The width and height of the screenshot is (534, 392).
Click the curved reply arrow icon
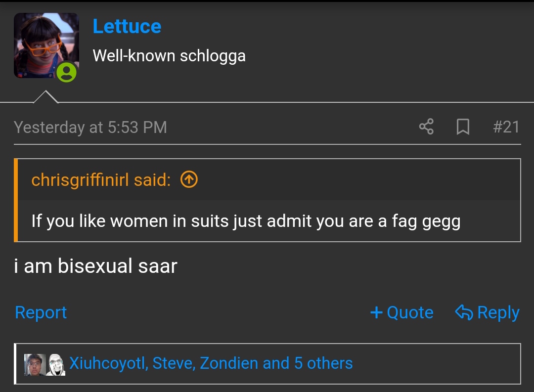pyautogui.click(x=464, y=312)
